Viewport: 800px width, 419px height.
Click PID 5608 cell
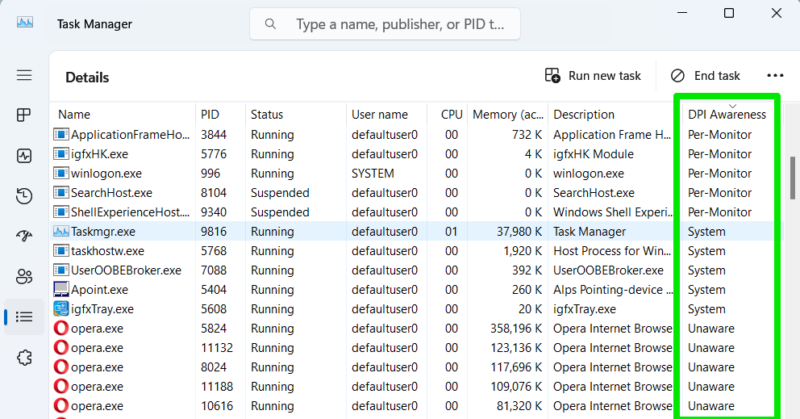[x=213, y=309]
